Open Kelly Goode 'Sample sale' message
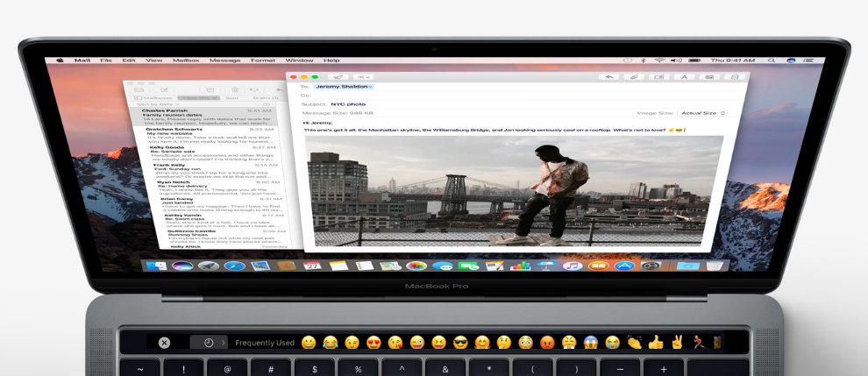Screen dimensions: 868x376 tap(212, 154)
